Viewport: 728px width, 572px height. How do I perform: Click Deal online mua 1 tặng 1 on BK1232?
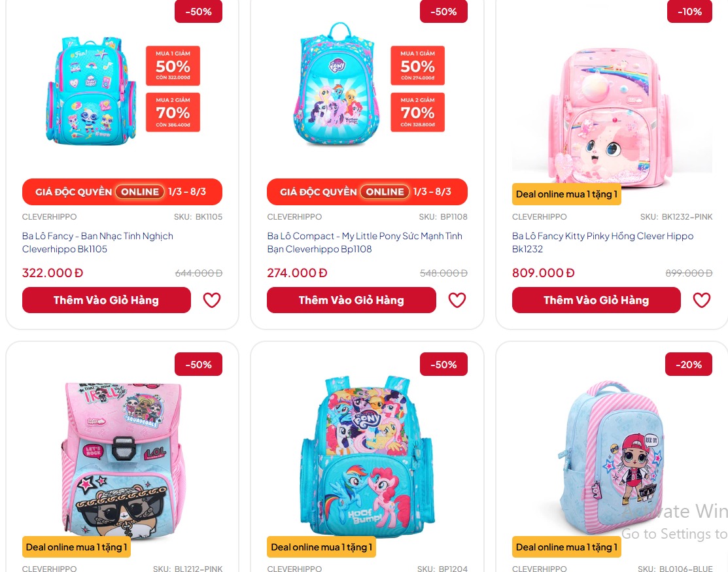pyautogui.click(x=566, y=194)
